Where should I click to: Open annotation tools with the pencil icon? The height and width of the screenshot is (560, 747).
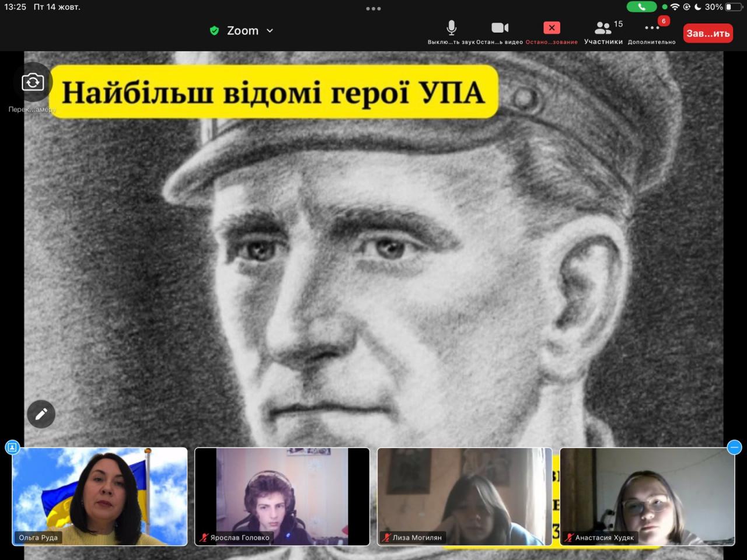coord(41,414)
